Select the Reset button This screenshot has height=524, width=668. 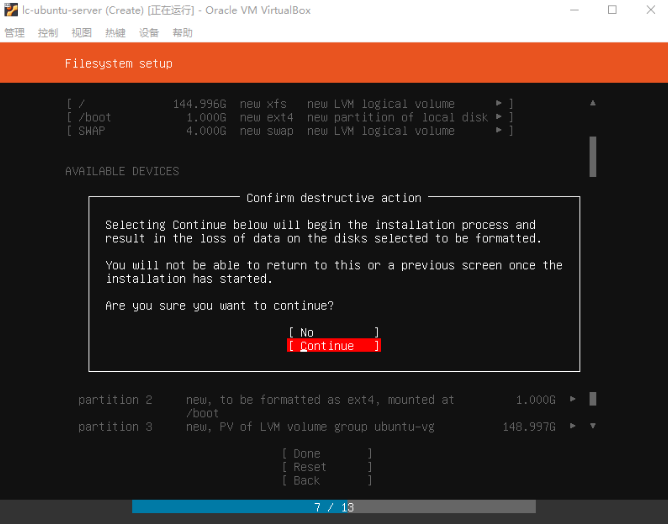(327, 467)
